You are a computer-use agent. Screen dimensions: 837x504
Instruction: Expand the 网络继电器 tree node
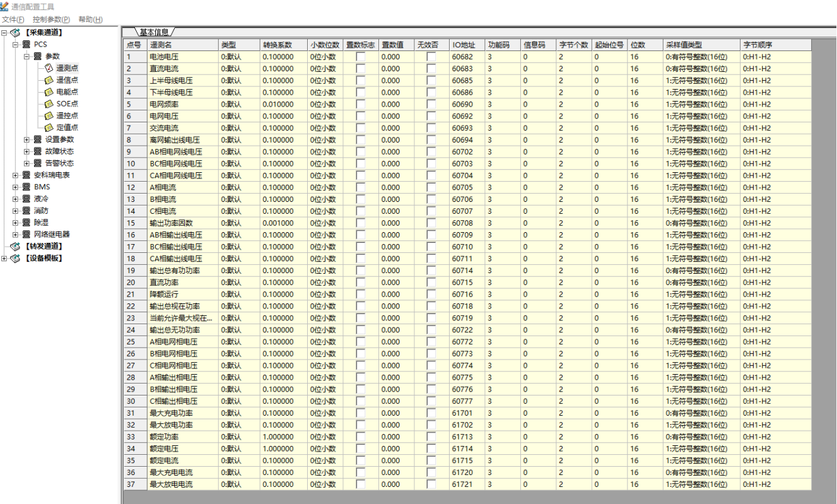(15, 235)
